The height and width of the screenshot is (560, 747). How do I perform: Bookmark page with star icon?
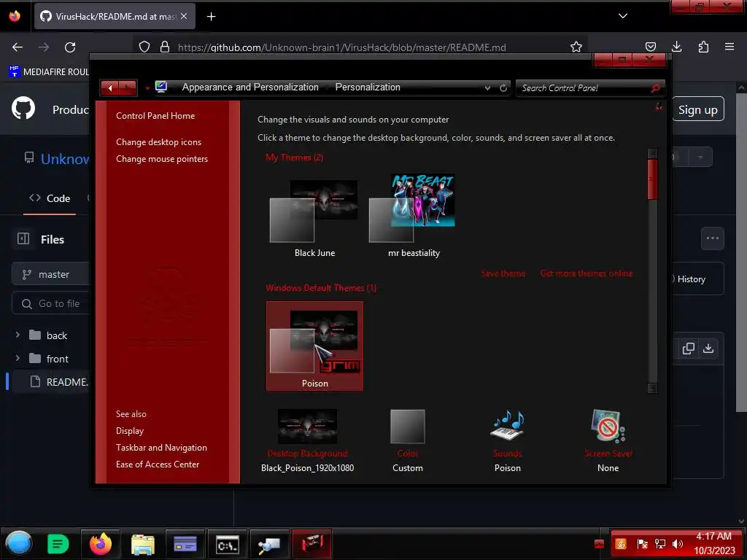[576, 47]
